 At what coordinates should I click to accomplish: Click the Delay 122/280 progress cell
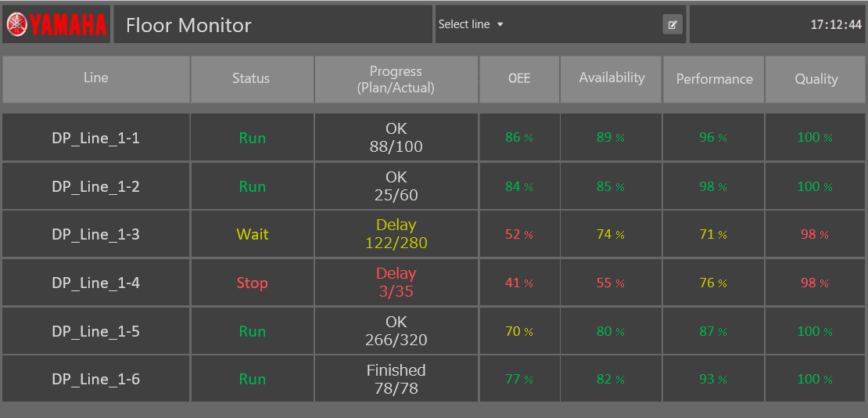(396, 234)
